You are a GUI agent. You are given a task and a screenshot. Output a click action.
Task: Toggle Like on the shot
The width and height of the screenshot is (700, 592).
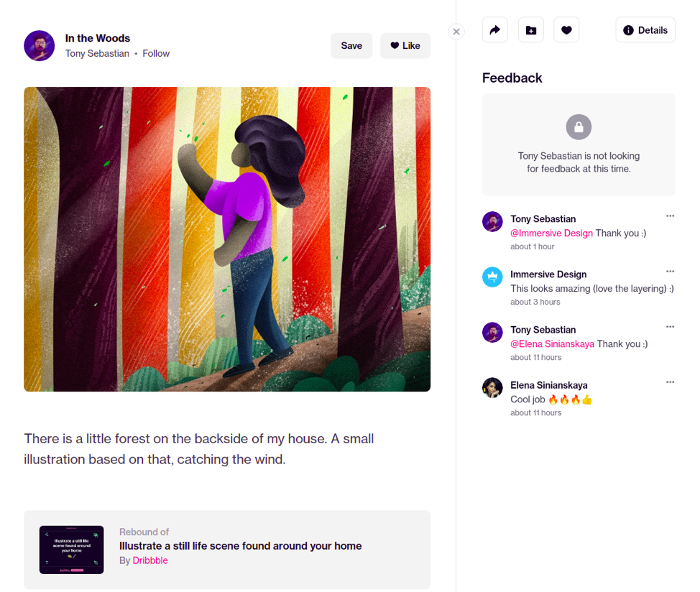405,46
